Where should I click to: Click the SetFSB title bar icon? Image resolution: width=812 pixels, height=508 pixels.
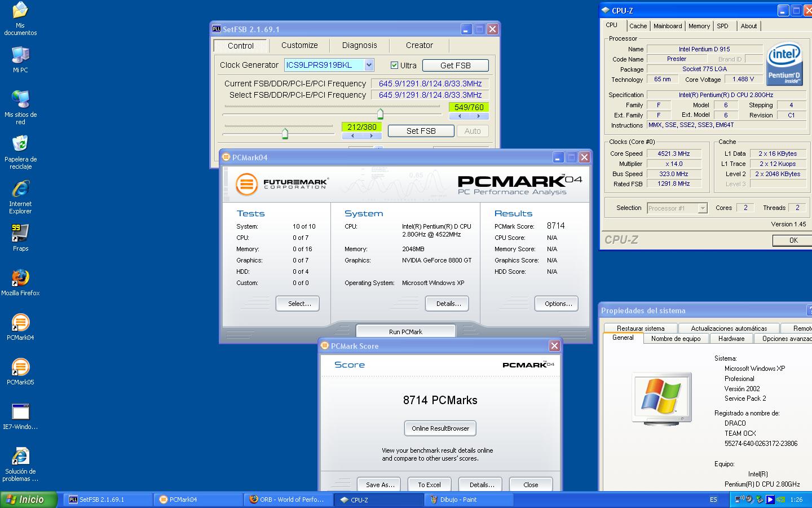pyautogui.click(x=216, y=29)
